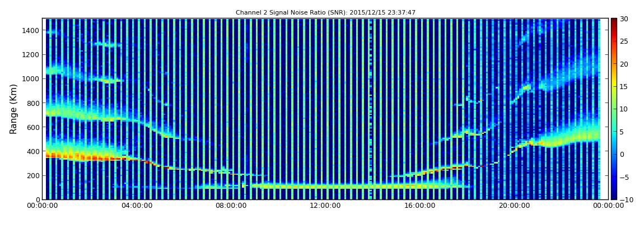Click the x-axis time label 12:00:00
Viewport: 644px width, 228px height.
point(326,206)
